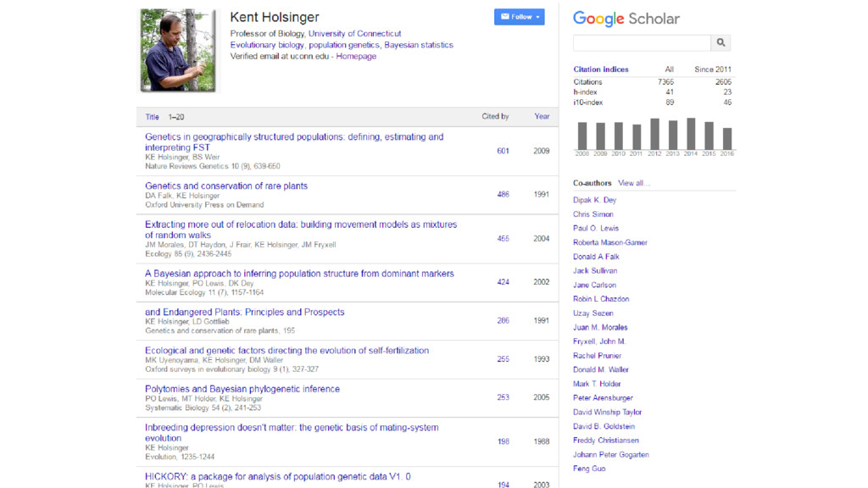Open the Citation indices link
This screenshot has width=868, height=488.
[601, 69]
